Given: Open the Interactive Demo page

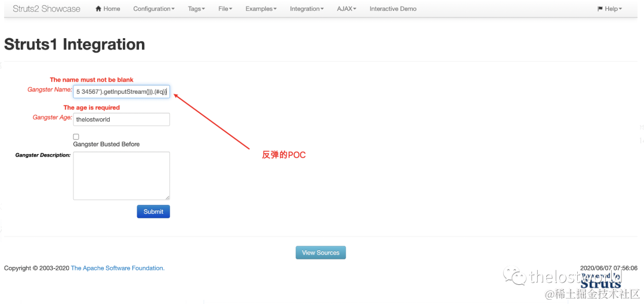Looking at the screenshot, I should [x=392, y=8].
